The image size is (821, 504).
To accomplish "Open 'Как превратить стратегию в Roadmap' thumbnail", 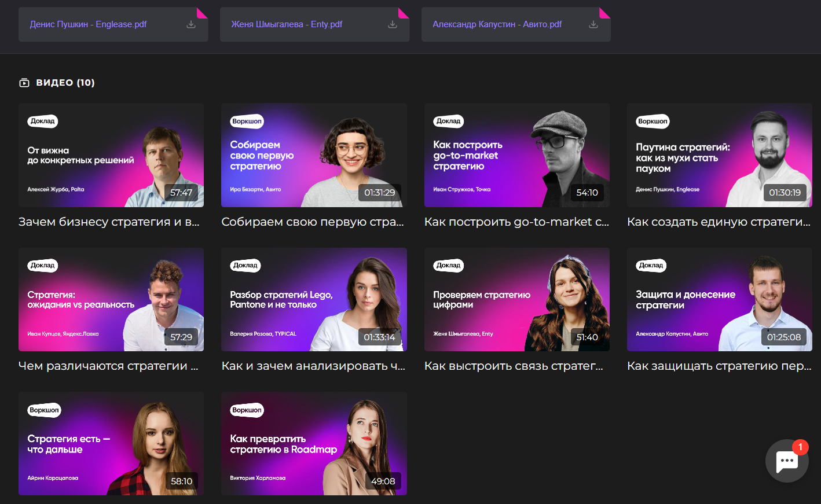I will point(314,443).
